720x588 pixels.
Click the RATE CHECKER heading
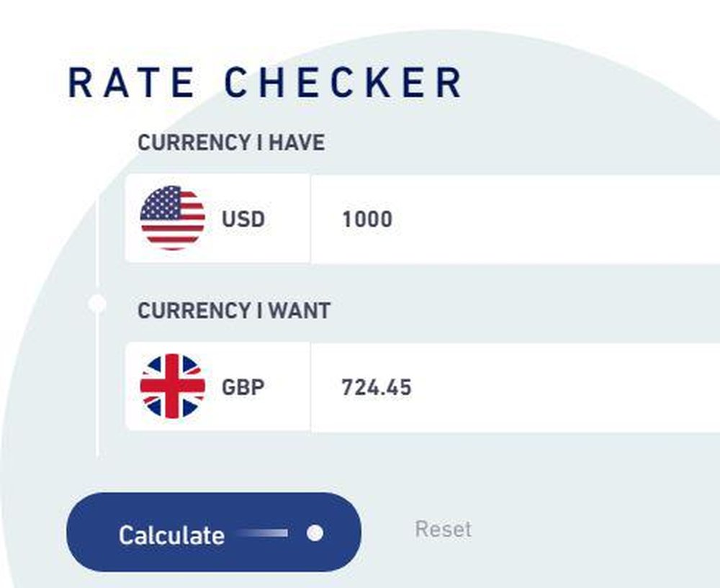coord(266,83)
